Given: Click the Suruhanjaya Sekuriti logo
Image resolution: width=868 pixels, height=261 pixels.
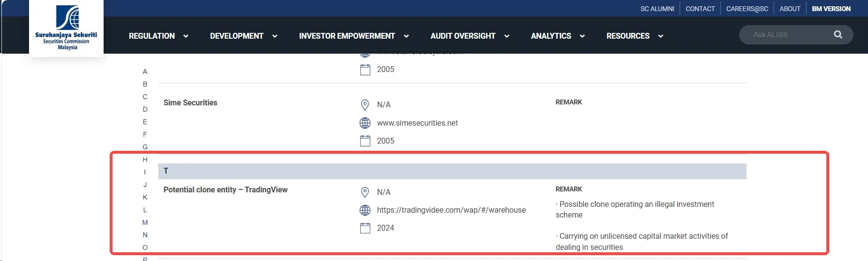Looking at the screenshot, I should pyautogui.click(x=66, y=28).
